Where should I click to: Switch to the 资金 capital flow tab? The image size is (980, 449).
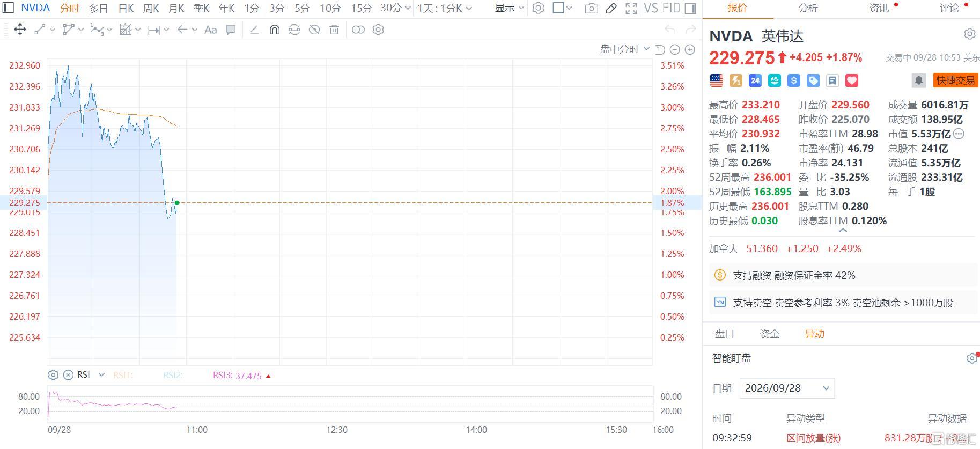(x=769, y=334)
